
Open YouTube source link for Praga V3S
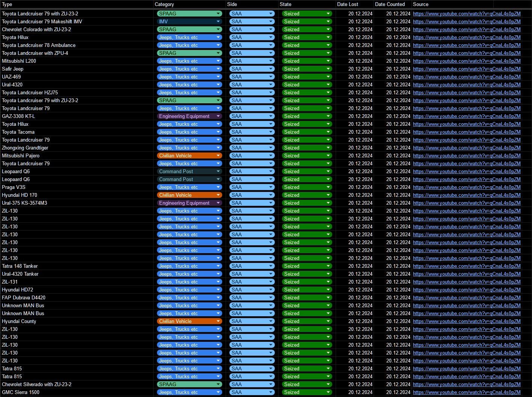pos(467,187)
